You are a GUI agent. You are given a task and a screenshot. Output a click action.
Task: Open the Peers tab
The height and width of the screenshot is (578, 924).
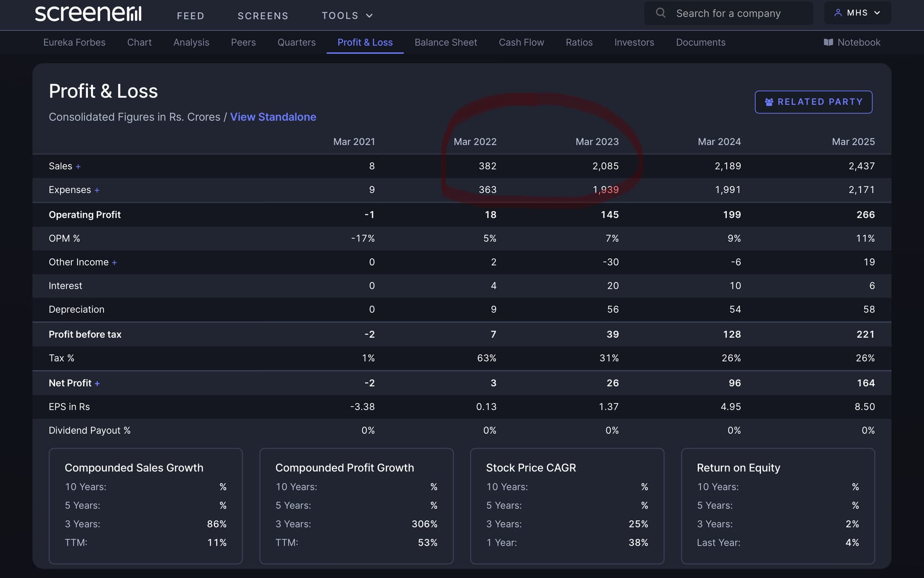pyautogui.click(x=243, y=42)
